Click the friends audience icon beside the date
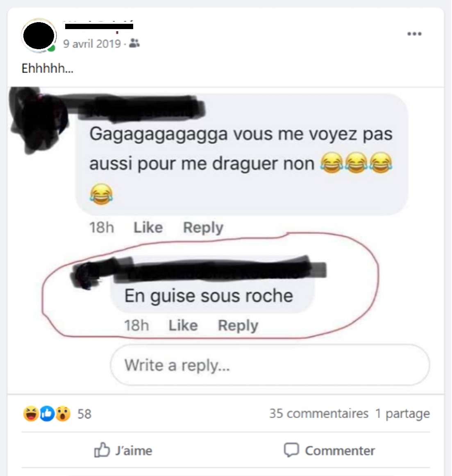Screen dimensions: 452x476 pos(134,43)
